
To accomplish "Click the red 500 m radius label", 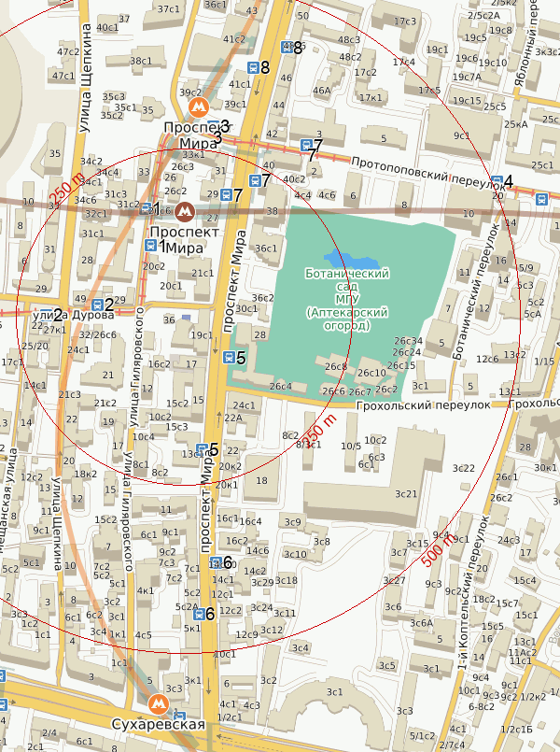I will [439, 554].
